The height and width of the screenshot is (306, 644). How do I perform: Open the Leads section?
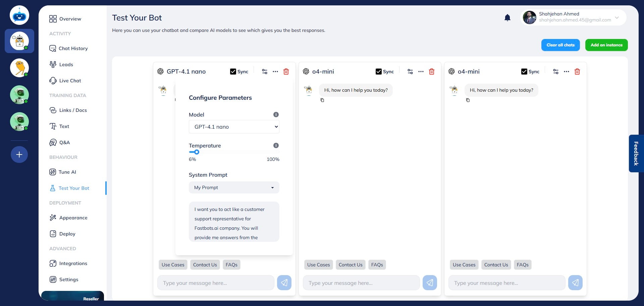click(66, 64)
